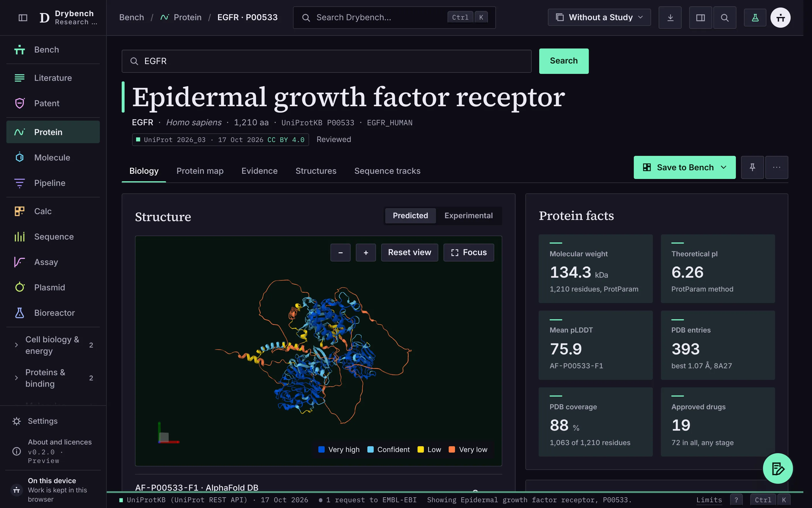The width and height of the screenshot is (812, 508).
Task: Switch structure view to Predicted
Action: pos(410,216)
